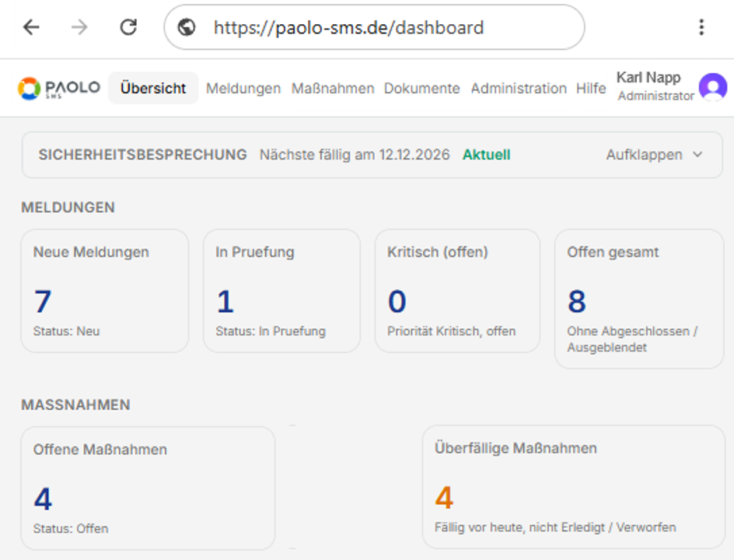Open the Administration menu
Screen dimensions: 734x560
(x=519, y=88)
